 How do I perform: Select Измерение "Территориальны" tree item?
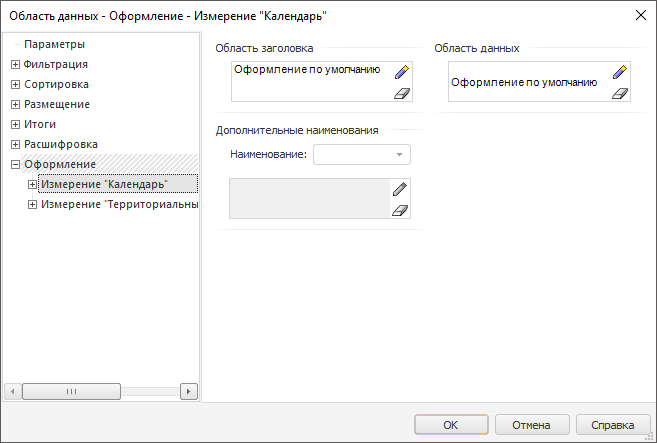pyautogui.click(x=119, y=204)
